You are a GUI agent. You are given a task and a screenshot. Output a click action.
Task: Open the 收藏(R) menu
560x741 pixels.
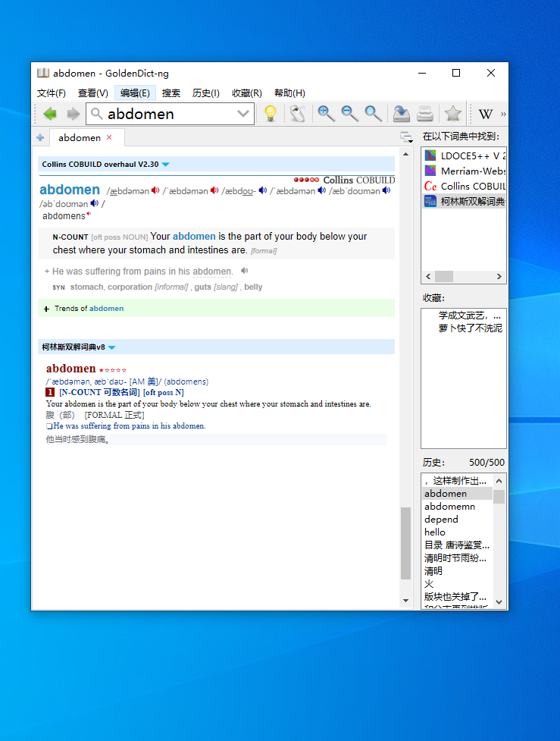pyautogui.click(x=247, y=93)
